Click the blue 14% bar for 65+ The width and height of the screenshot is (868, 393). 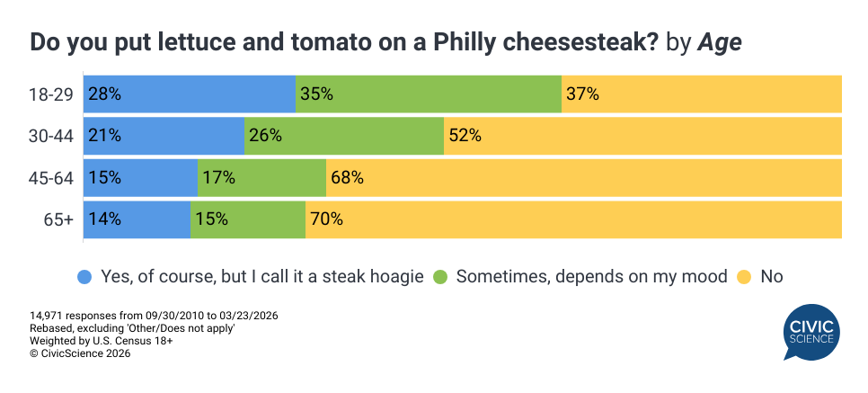(137, 220)
